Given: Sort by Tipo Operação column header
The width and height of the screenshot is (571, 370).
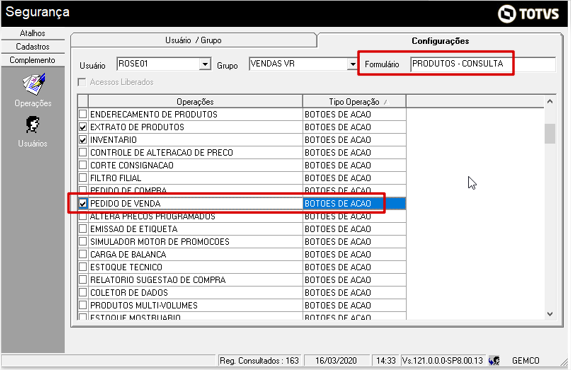Looking at the screenshot, I should pyautogui.click(x=354, y=102).
